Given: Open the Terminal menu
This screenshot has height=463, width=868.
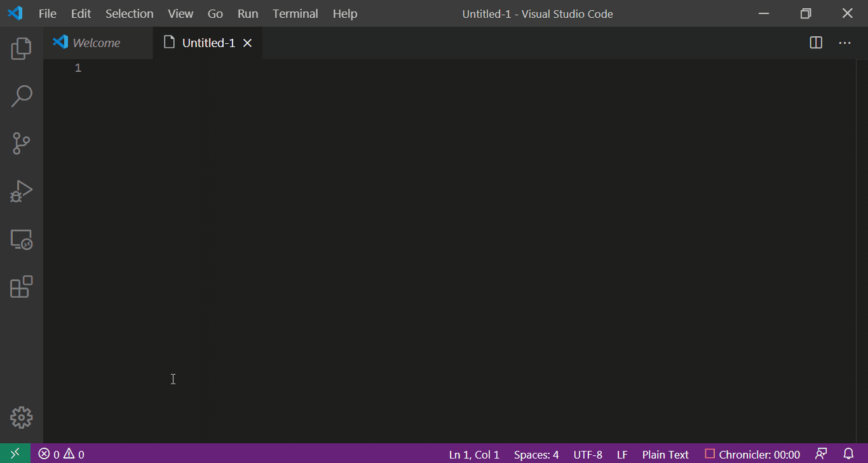Looking at the screenshot, I should point(295,13).
